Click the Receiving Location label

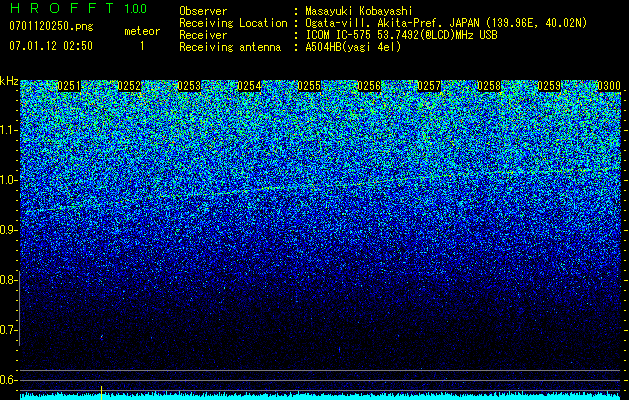point(233,23)
